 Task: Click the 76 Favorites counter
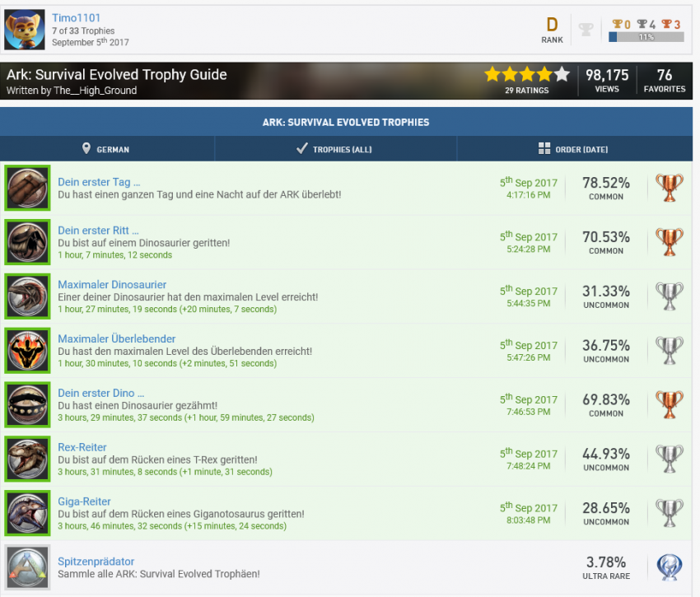coord(664,81)
